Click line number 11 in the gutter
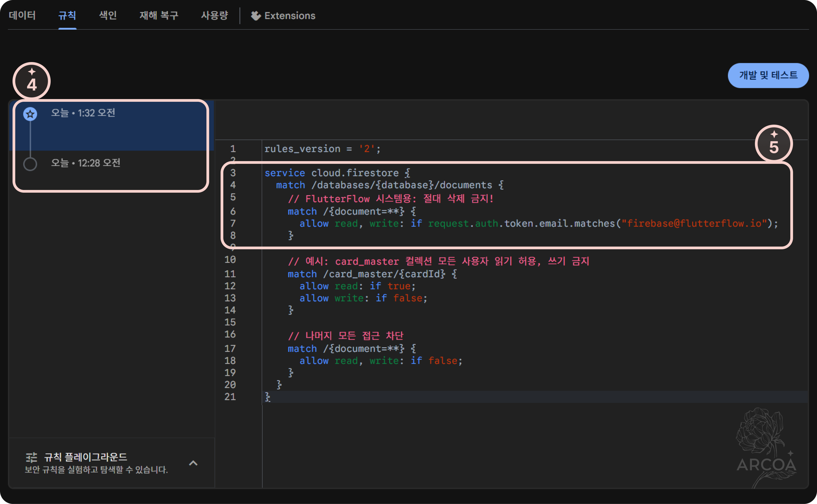This screenshot has width=817, height=504. (230, 274)
